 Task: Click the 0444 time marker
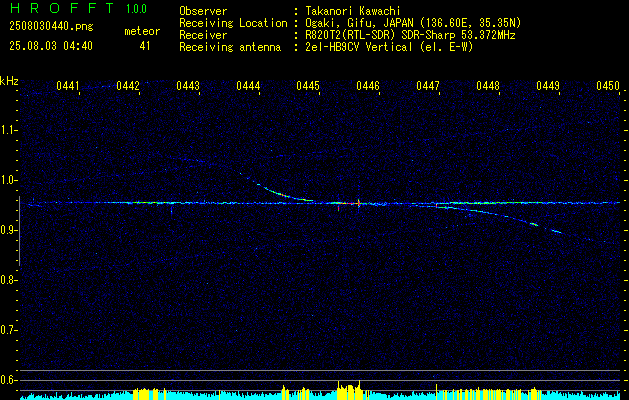click(x=248, y=85)
